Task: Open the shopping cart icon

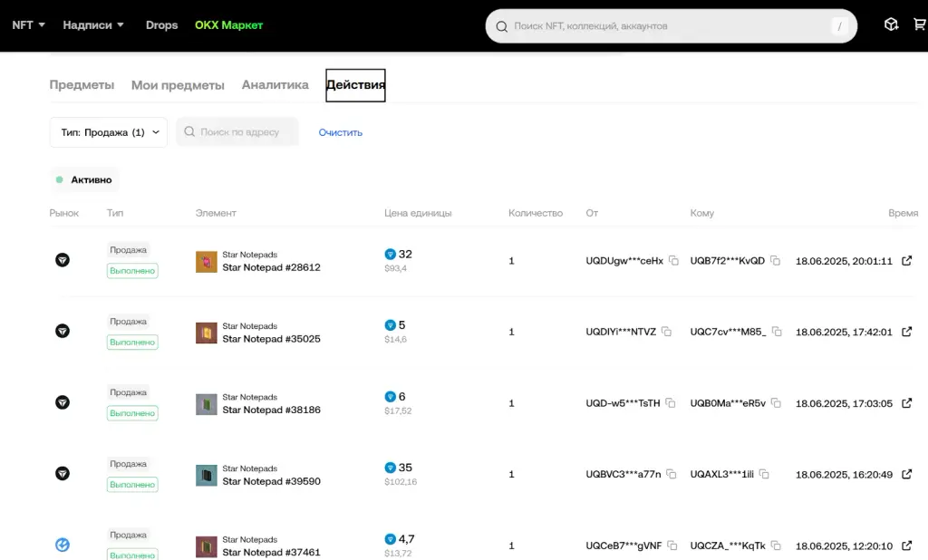Action: (x=920, y=24)
